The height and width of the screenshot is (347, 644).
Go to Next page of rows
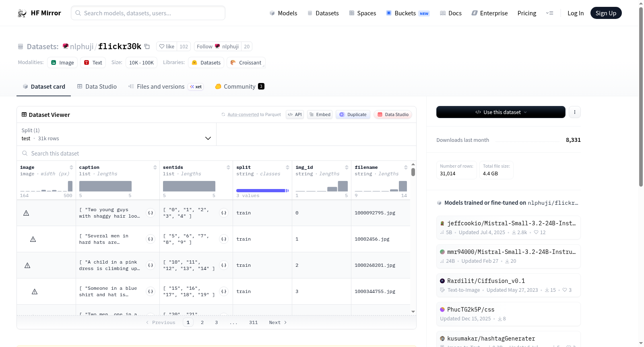278,322
